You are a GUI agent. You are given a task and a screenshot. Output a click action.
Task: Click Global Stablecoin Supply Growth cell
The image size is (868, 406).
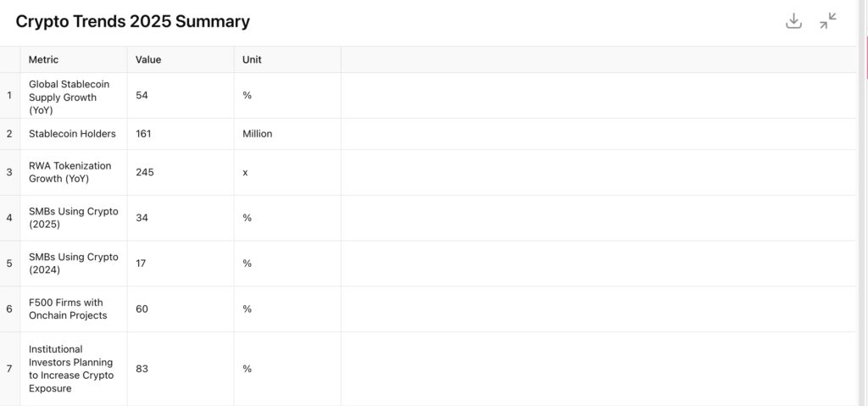[x=74, y=95]
